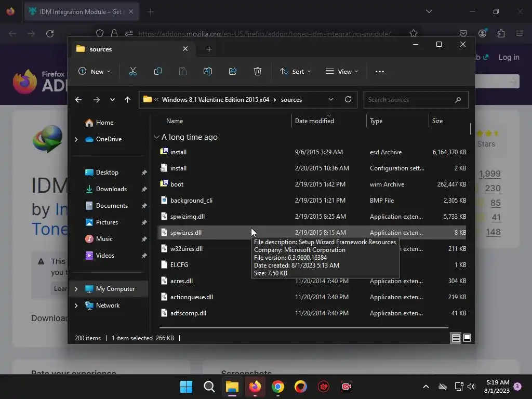Open the Sort options dropdown
This screenshot has height=399, width=532.
[295, 72]
